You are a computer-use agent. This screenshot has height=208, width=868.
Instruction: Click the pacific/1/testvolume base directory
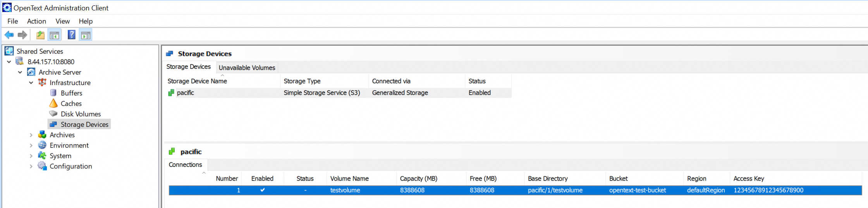point(555,190)
